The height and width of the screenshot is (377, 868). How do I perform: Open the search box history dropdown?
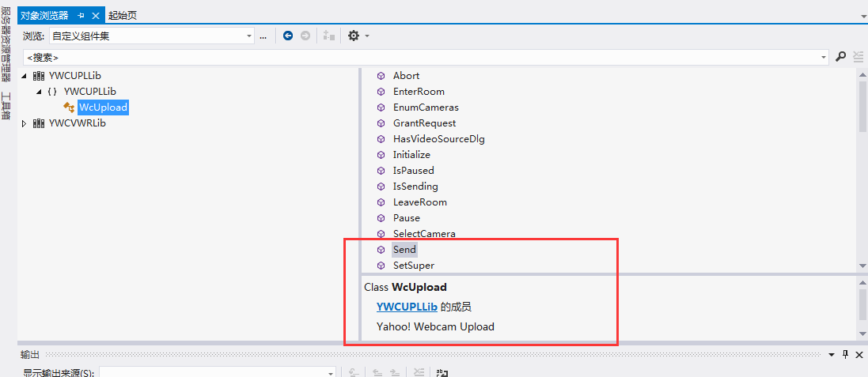(824, 57)
